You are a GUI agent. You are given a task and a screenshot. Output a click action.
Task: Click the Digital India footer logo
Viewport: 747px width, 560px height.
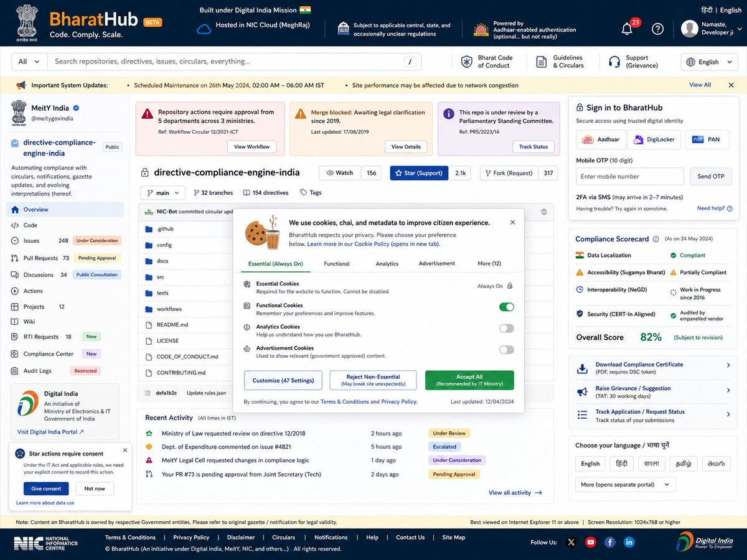705,541
